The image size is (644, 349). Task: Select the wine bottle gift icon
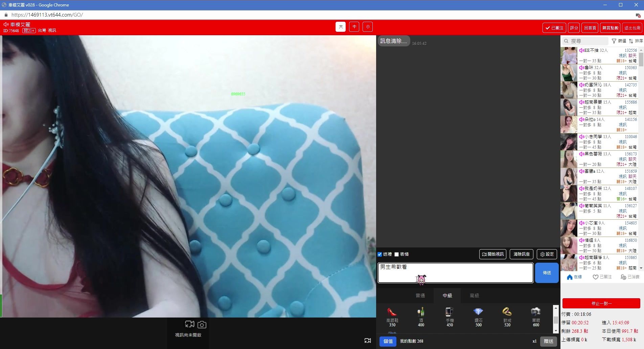click(421, 312)
